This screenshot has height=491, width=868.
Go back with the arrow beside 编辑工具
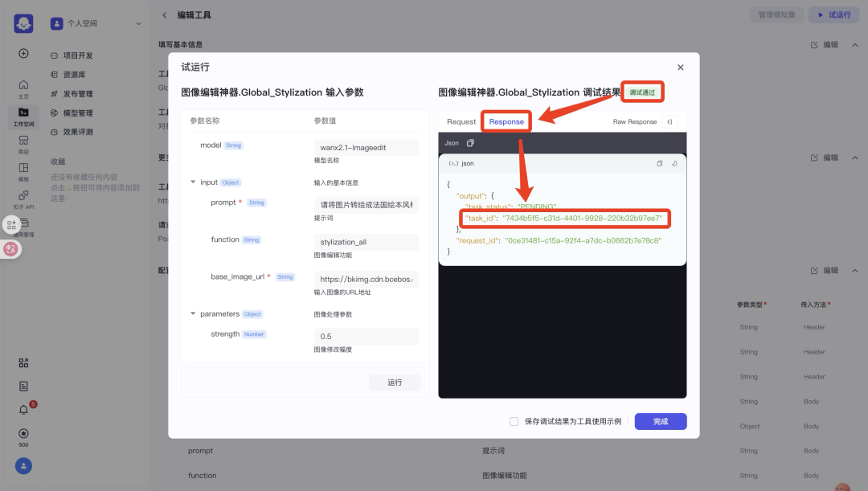tap(165, 15)
